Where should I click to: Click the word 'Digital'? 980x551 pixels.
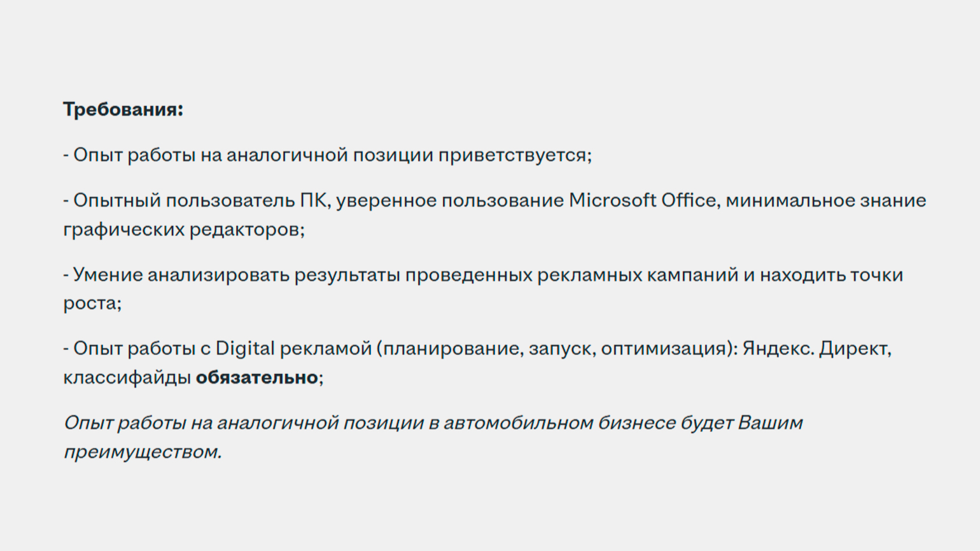tap(245, 349)
